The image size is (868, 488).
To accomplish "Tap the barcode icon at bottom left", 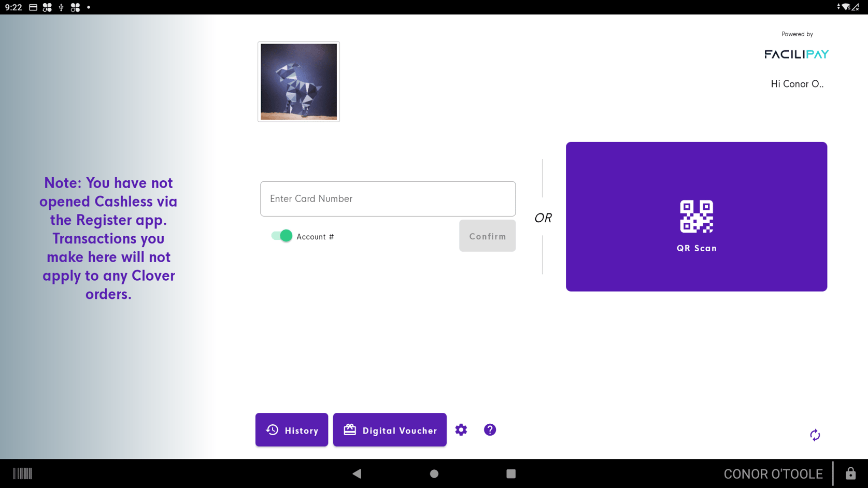I will pyautogui.click(x=23, y=473).
